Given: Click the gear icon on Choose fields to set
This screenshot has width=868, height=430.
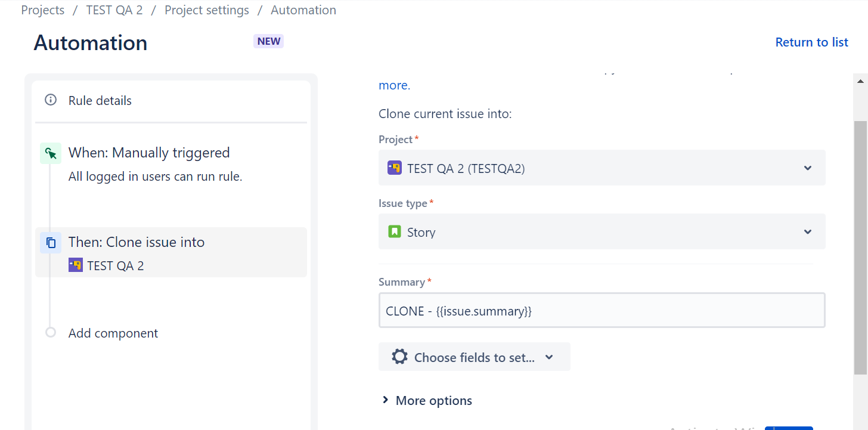Looking at the screenshot, I should 399,357.
